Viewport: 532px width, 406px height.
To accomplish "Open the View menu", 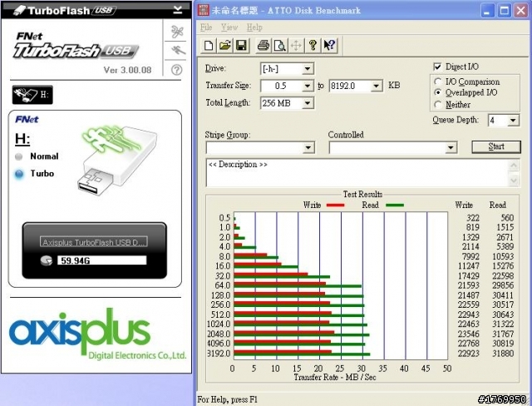I will (229, 27).
